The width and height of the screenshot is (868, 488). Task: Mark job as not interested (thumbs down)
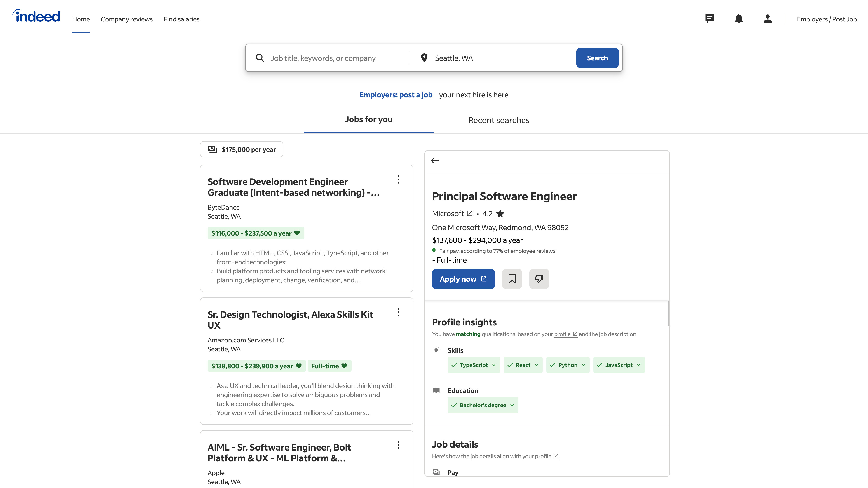point(539,279)
